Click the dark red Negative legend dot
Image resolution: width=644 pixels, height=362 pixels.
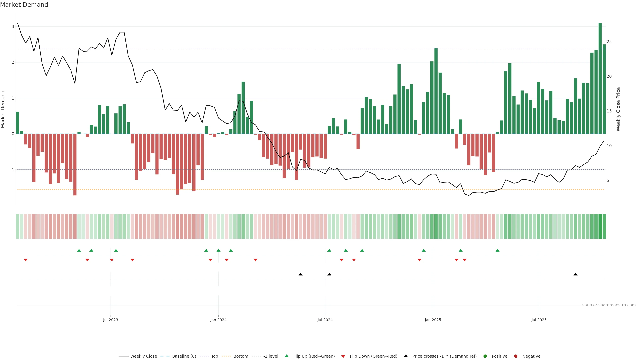click(516, 356)
